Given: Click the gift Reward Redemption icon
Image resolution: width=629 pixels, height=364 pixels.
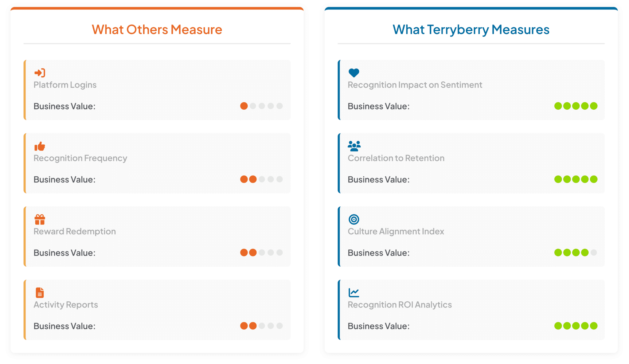Looking at the screenshot, I should coord(40,220).
